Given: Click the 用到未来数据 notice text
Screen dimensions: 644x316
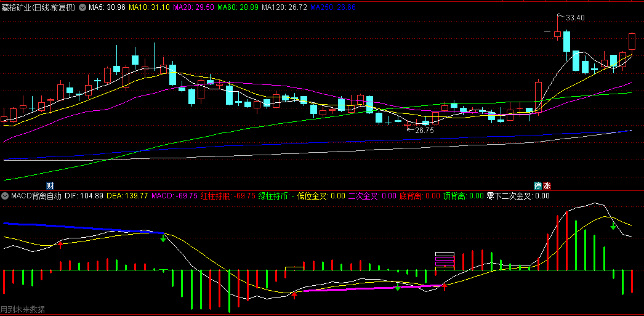Looking at the screenshot, I should (x=23, y=309).
